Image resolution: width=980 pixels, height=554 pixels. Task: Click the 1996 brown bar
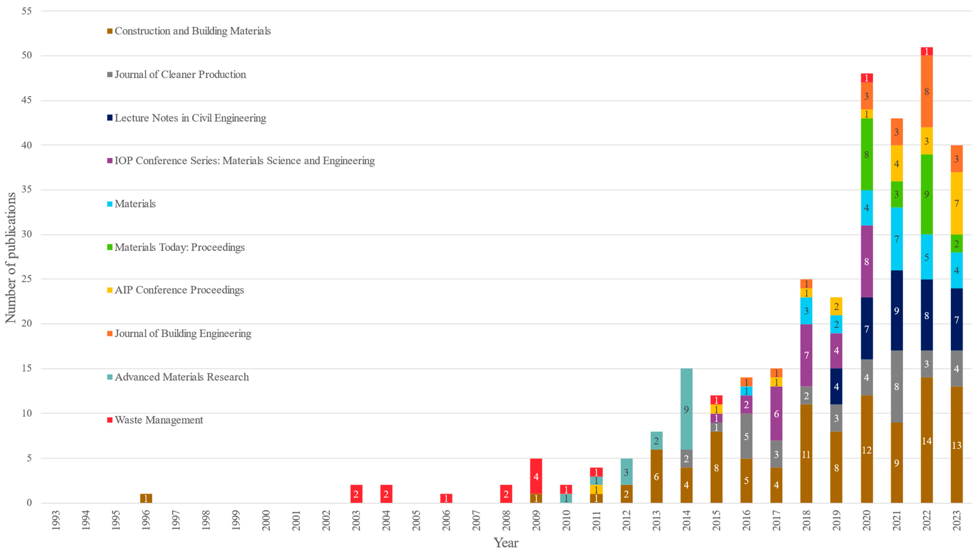[146, 498]
